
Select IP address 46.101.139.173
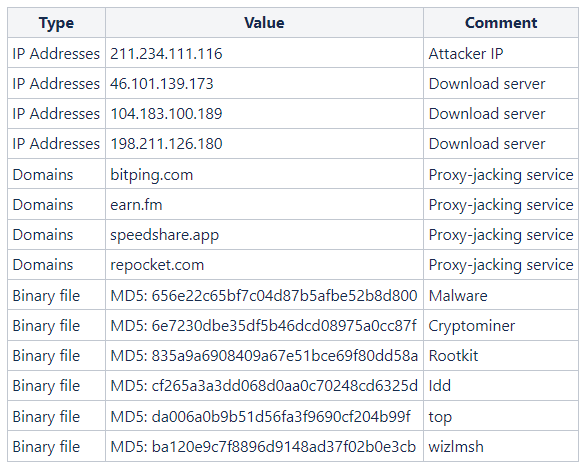click(162, 83)
